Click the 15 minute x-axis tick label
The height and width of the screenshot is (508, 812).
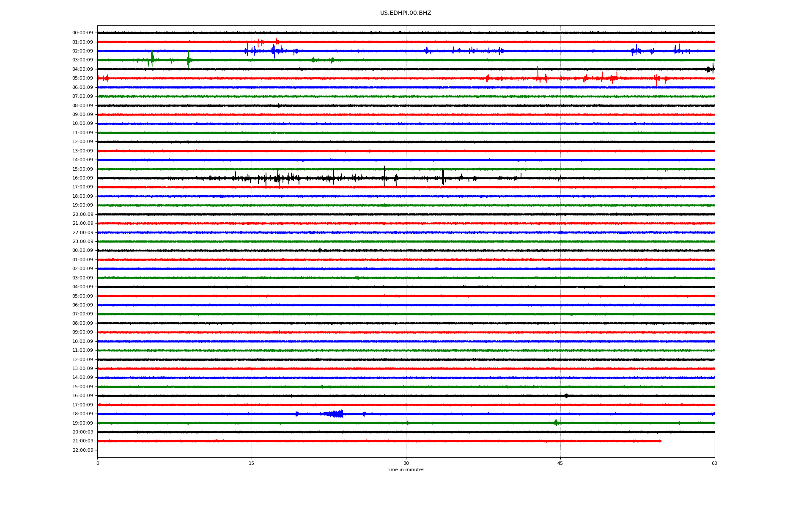tap(252, 463)
